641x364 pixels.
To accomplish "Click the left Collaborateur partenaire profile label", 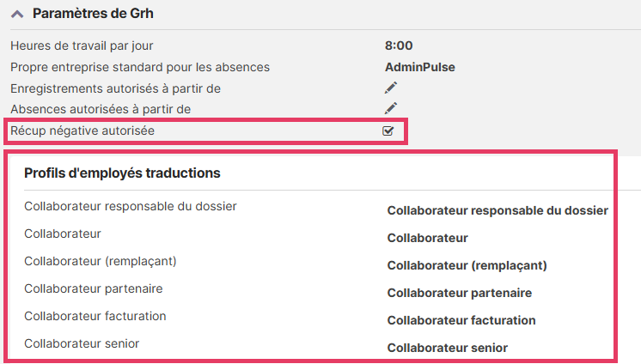I will (x=94, y=288).
